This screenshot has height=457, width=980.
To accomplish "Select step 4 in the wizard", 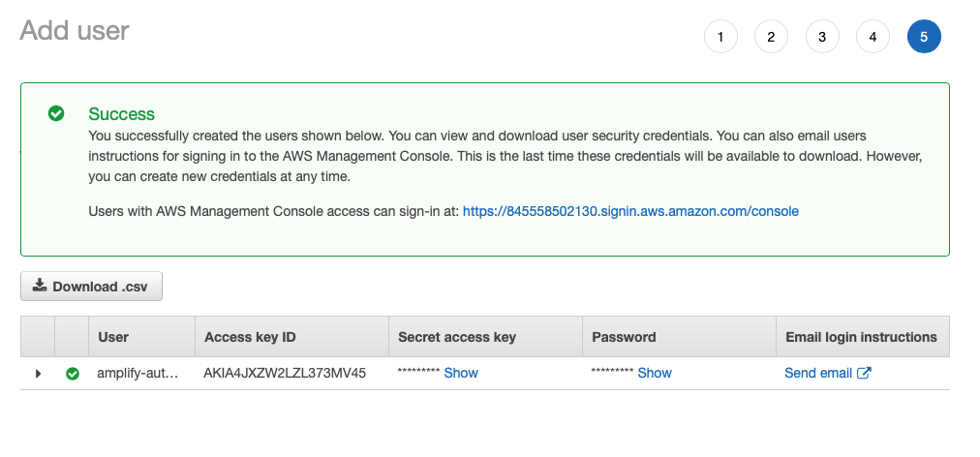I will [873, 37].
